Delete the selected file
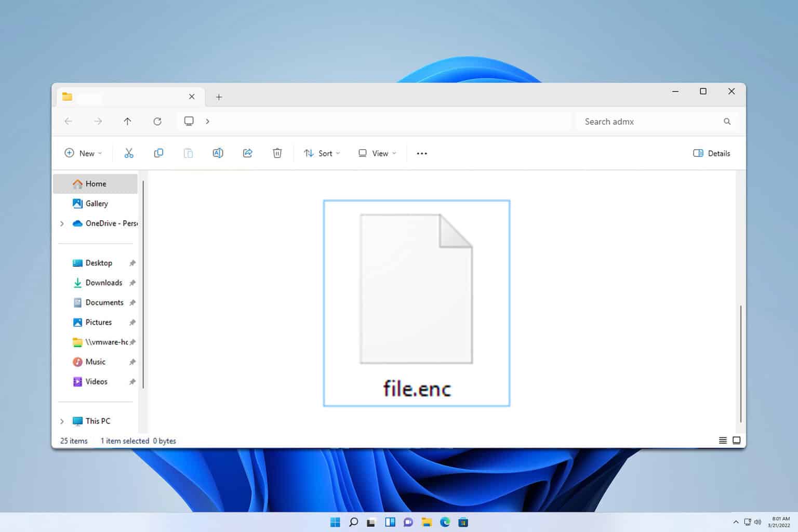 coord(277,153)
